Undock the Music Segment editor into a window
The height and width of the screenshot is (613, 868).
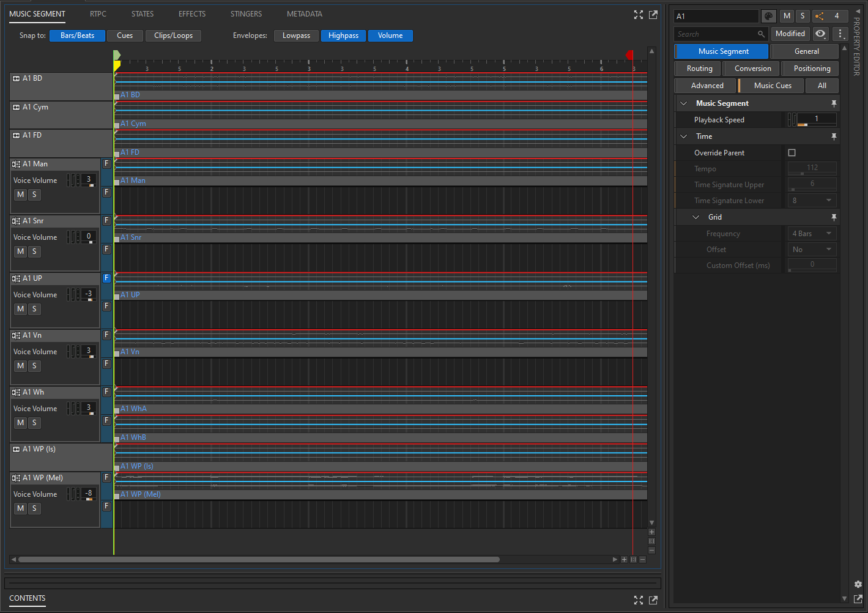click(653, 15)
